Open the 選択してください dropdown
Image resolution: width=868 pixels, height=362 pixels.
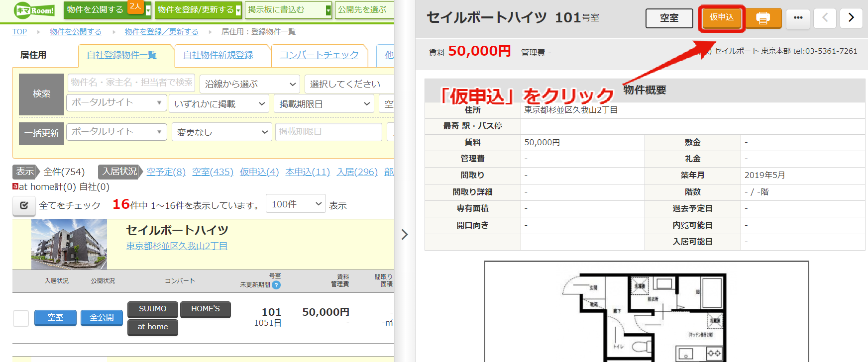tap(349, 84)
